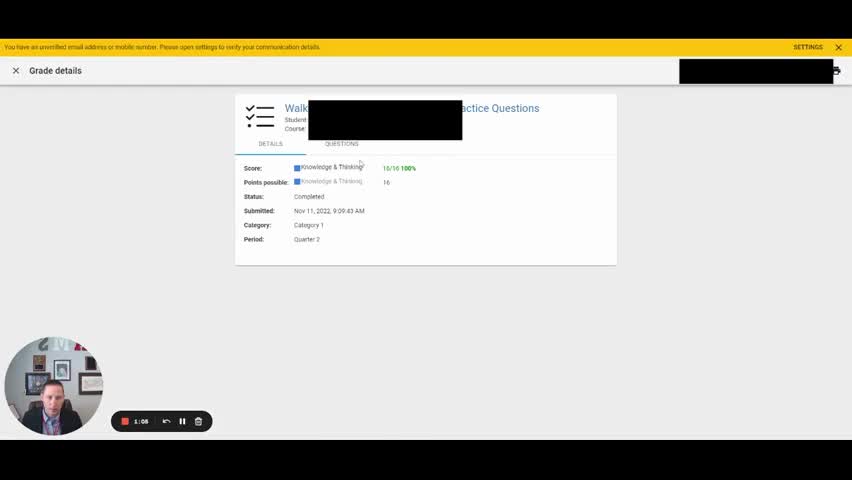This screenshot has width=852, height=480.
Task: Close the Grade details panel with X
Action: [16, 71]
